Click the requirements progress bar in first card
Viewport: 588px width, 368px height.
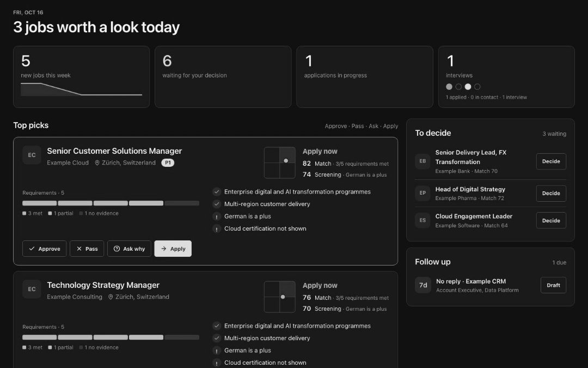[111, 203]
